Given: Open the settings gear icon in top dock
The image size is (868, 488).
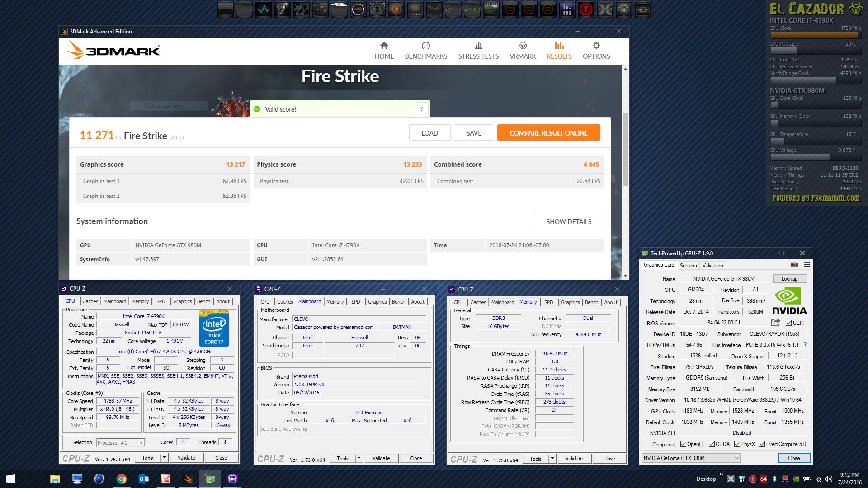Looking at the screenshot, I should (x=624, y=9).
